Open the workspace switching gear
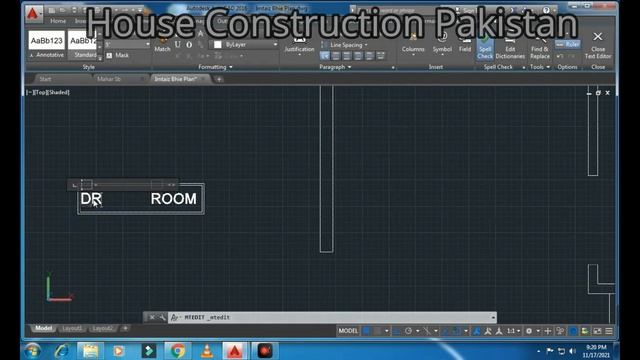Viewport: 640px width, 360px height. [x=529, y=331]
